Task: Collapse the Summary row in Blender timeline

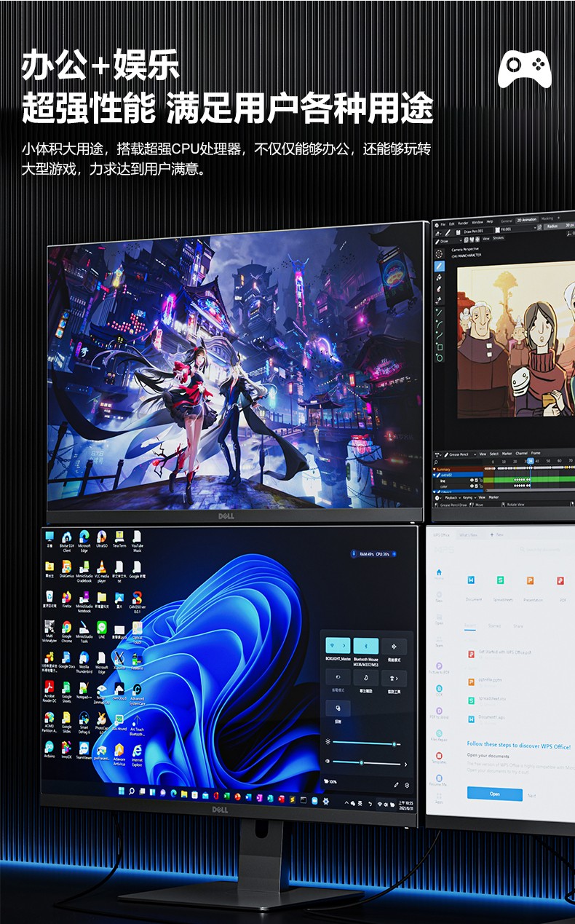Action: pos(435,470)
